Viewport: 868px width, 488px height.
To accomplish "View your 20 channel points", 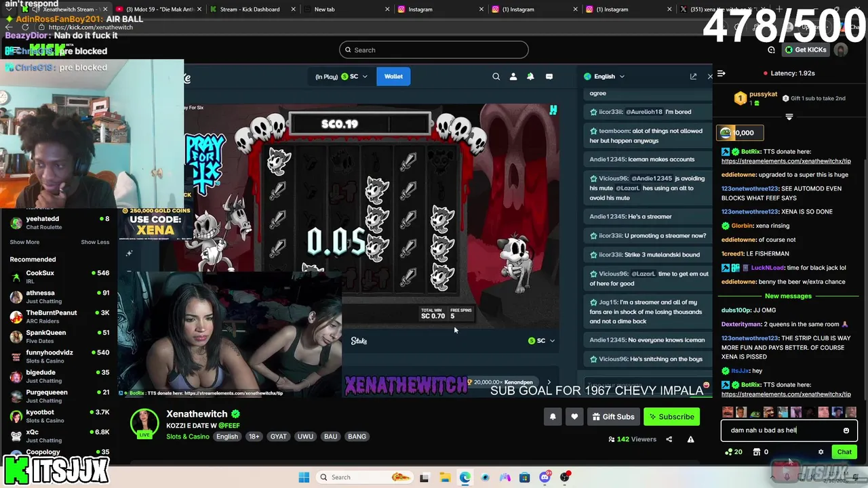I will [733, 452].
